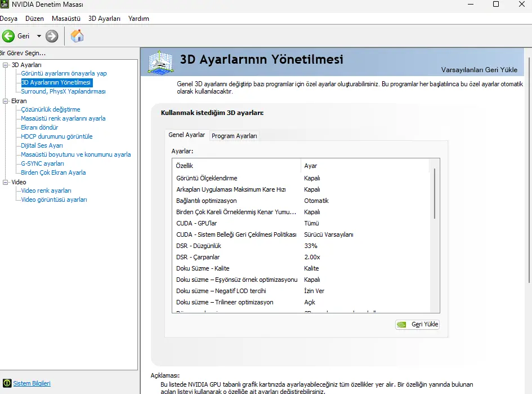Screen dimensions: 532x394
Task: Open Surround, PhysX Yapılandırması
Action: pos(63,91)
